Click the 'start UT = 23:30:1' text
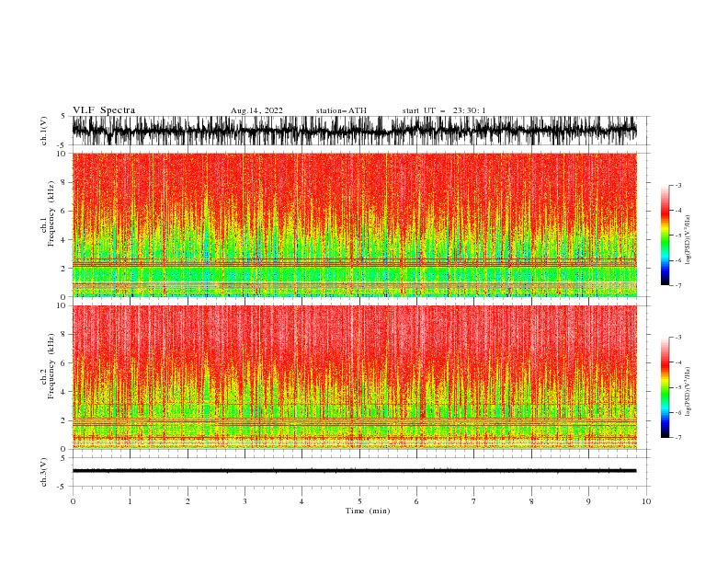 444,110
